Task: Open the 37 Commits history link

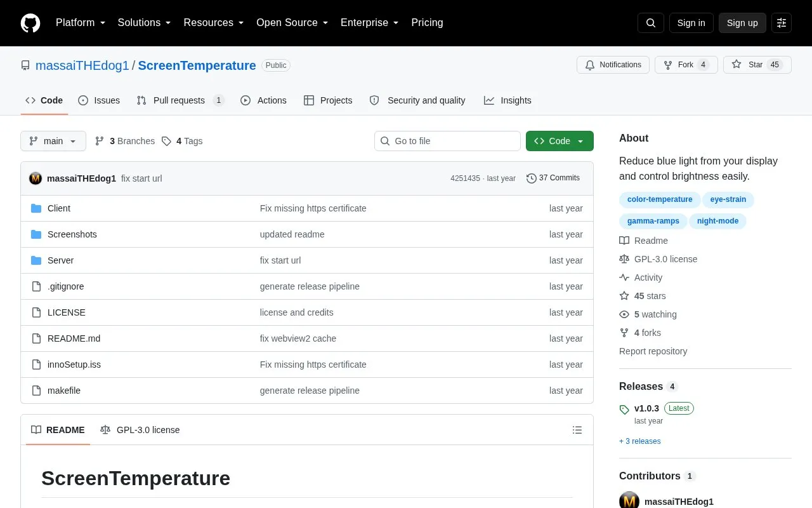Action: [x=553, y=178]
